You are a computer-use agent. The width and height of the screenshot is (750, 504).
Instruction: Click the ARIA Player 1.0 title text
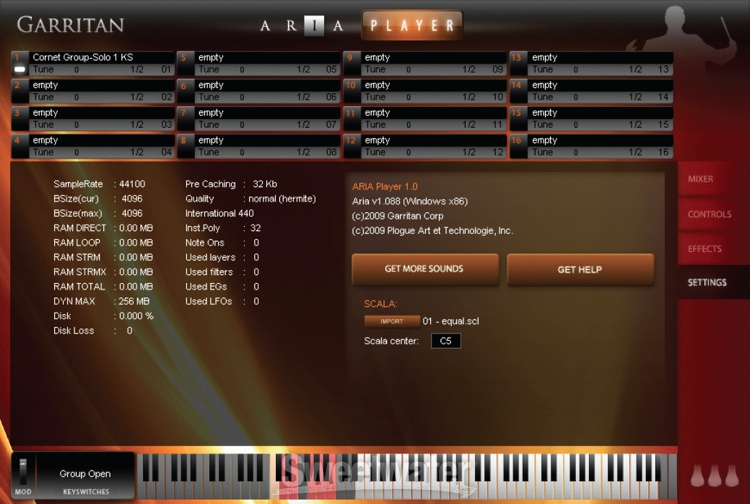(385, 186)
